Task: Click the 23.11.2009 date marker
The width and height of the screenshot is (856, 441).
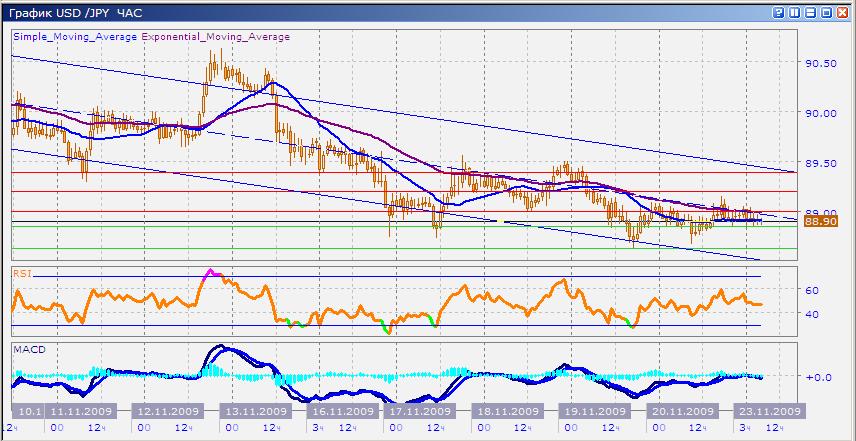Action: coord(768,411)
